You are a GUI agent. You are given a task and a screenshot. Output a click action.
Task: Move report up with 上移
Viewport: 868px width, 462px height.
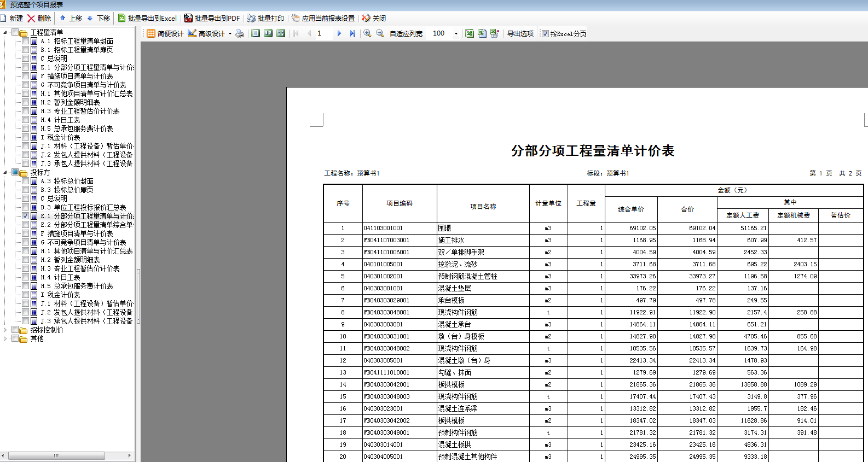[71, 18]
